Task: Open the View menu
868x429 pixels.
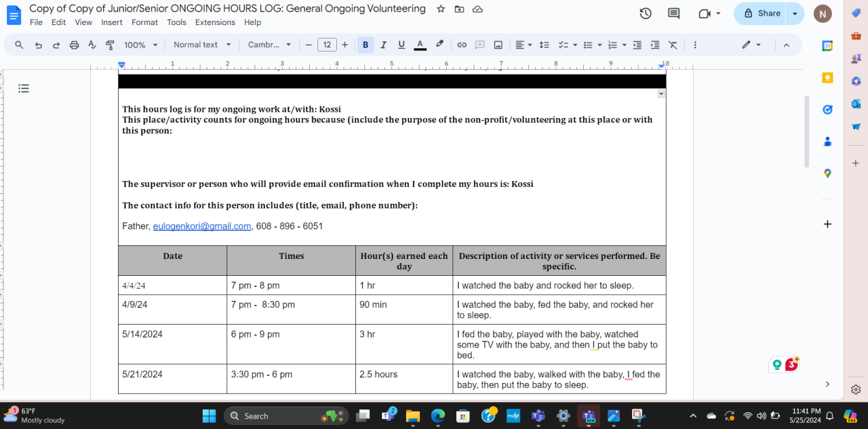Action: click(83, 22)
